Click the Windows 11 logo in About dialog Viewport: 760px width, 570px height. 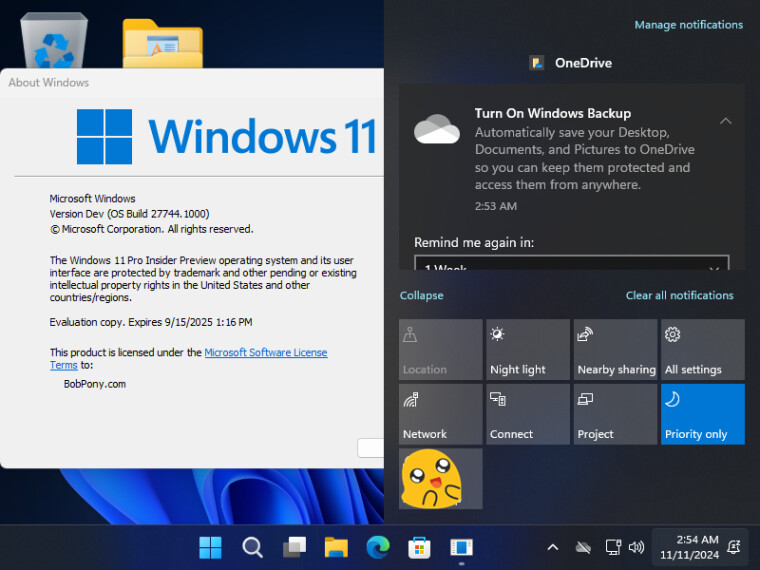coord(226,137)
